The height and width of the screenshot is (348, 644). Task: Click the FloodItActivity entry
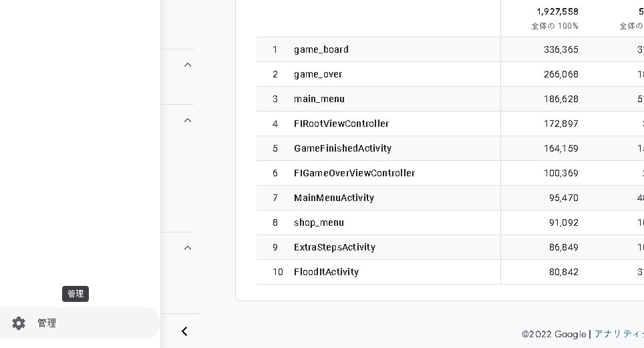(326, 272)
